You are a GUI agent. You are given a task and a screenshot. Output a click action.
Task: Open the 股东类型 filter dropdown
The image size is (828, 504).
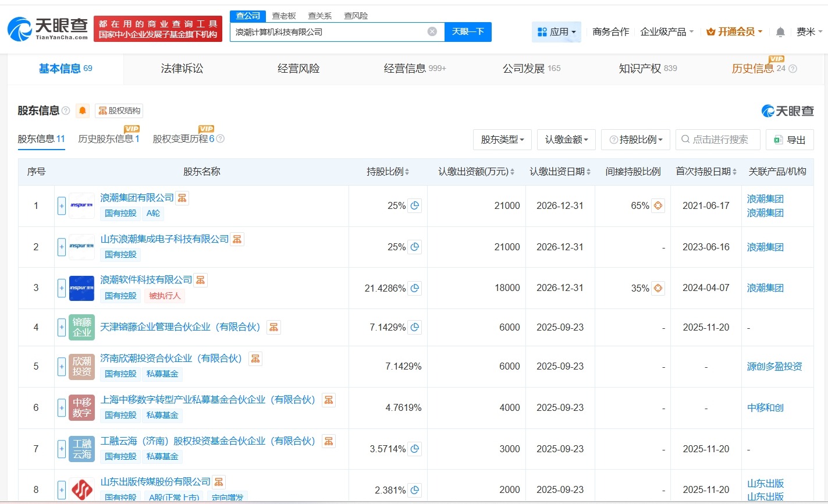tap(502, 139)
